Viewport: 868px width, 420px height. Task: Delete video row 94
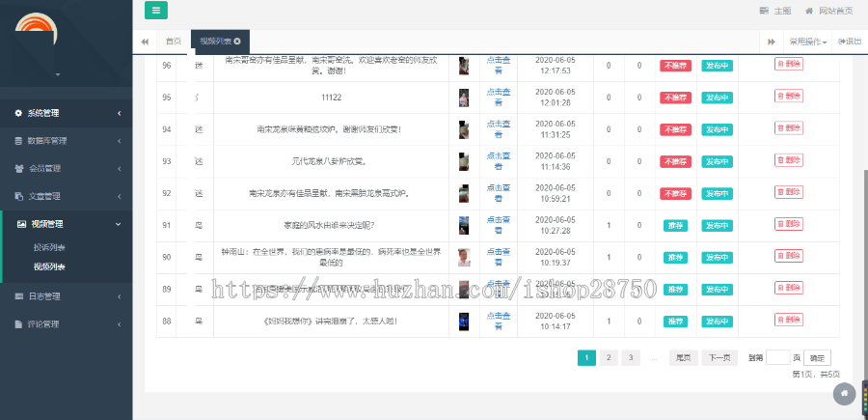coord(789,128)
